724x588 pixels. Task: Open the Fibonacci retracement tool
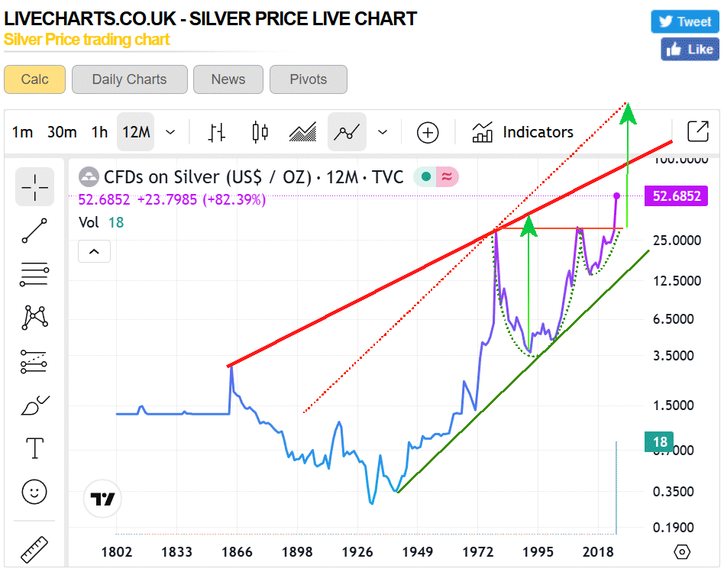34,273
